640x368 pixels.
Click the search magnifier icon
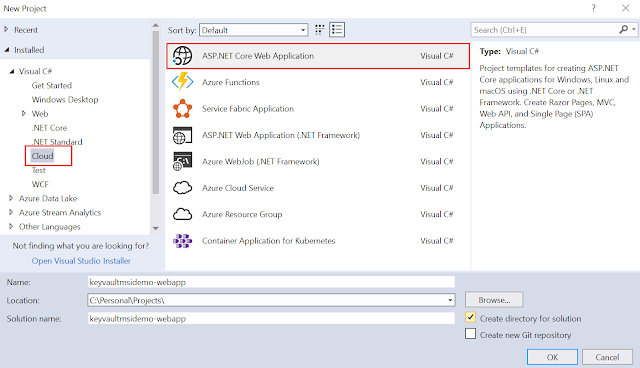pos(623,29)
